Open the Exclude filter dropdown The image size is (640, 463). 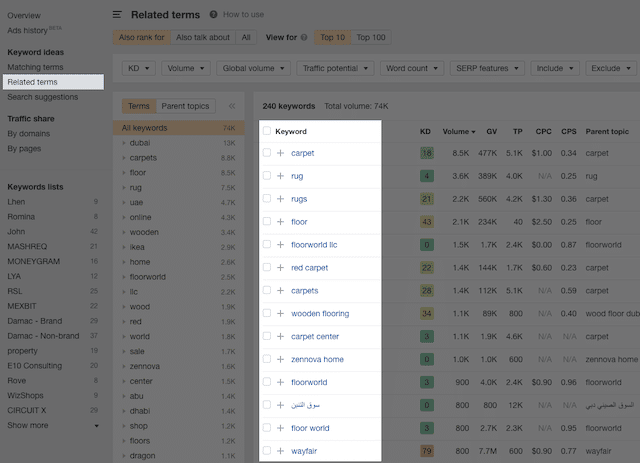point(611,68)
